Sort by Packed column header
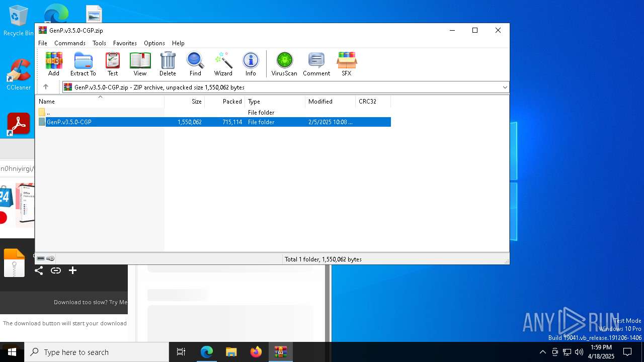644x362 pixels. [225, 102]
